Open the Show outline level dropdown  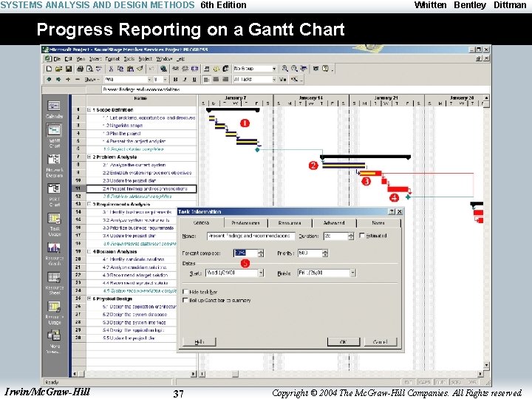pyautogui.click(x=92, y=79)
